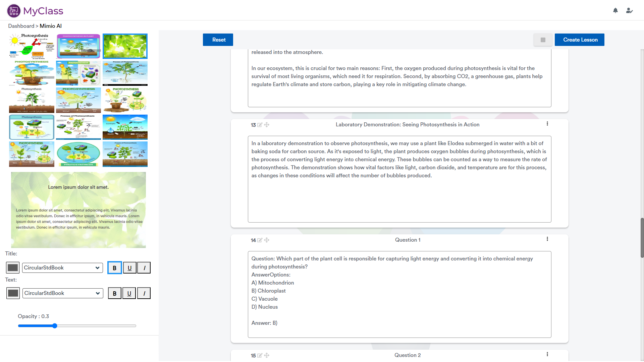This screenshot has width=644, height=362.
Task: Open the three-dot menu on Laboratory Demonstration section
Action: (547, 123)
